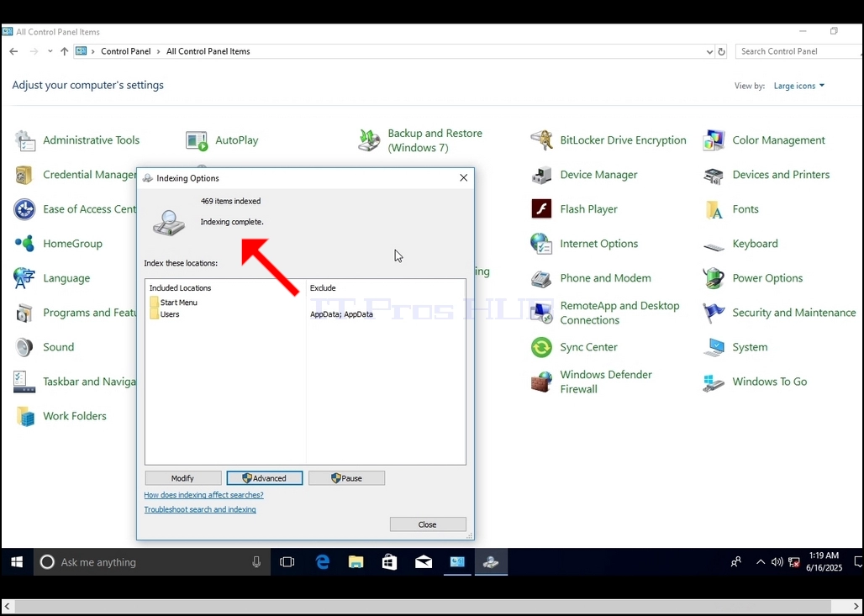Click Advanced button in Indexing Options
The image size is (864, 616).
click(265, 478)
